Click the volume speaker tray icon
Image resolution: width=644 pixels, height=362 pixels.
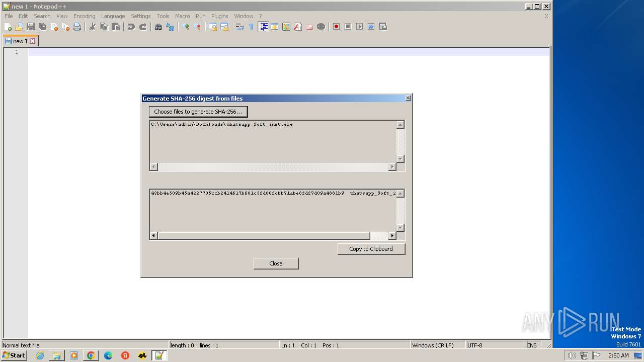(x=572, y=355)
